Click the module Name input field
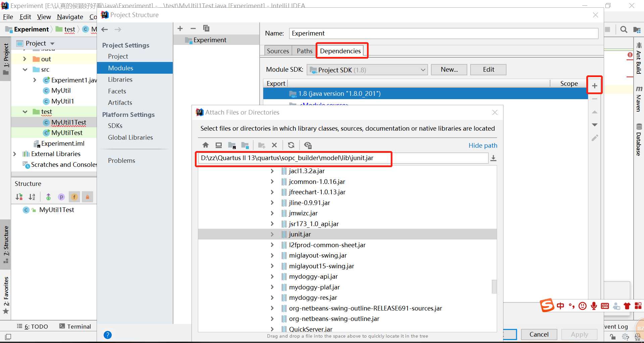The width and height of the screenshot is (644, 343). tap(443, 33)
